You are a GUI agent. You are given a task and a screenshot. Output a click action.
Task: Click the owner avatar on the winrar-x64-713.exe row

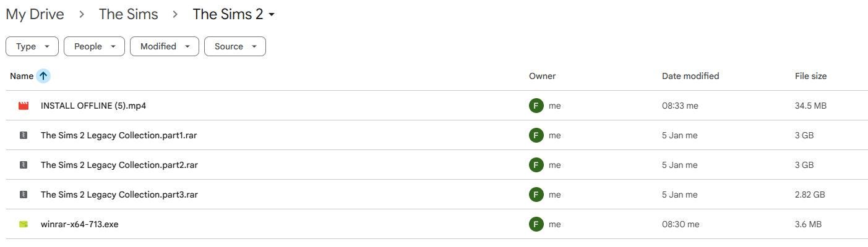536,224
